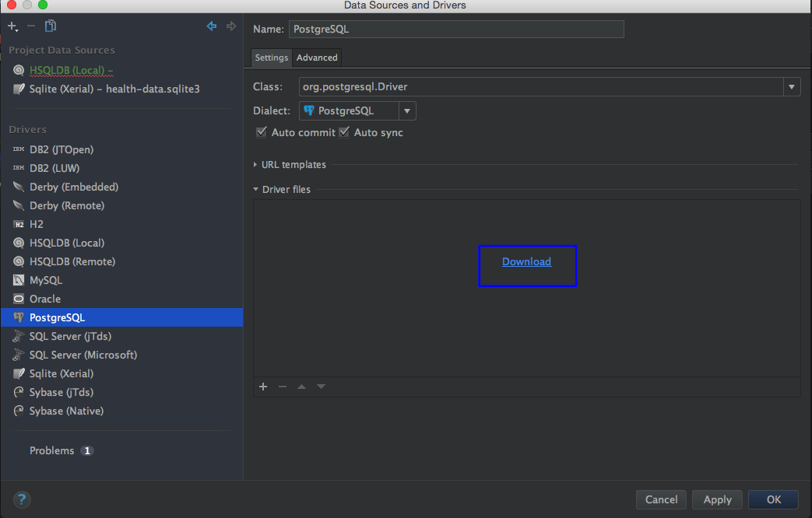812x518 pixels.
Task: Select the PostgreSQL driver row label
Action: pyautogui.click(x=57, y=318)
